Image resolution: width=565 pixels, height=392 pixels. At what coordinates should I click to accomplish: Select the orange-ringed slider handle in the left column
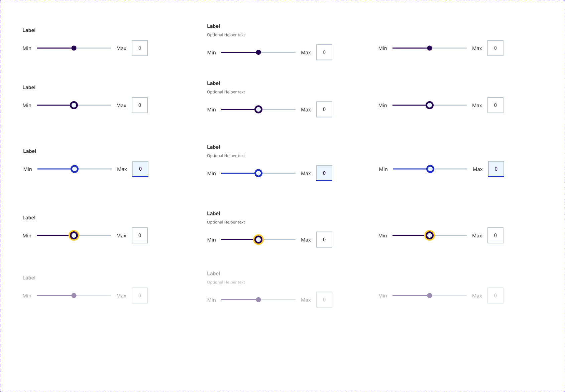click(x=74, y=235)
